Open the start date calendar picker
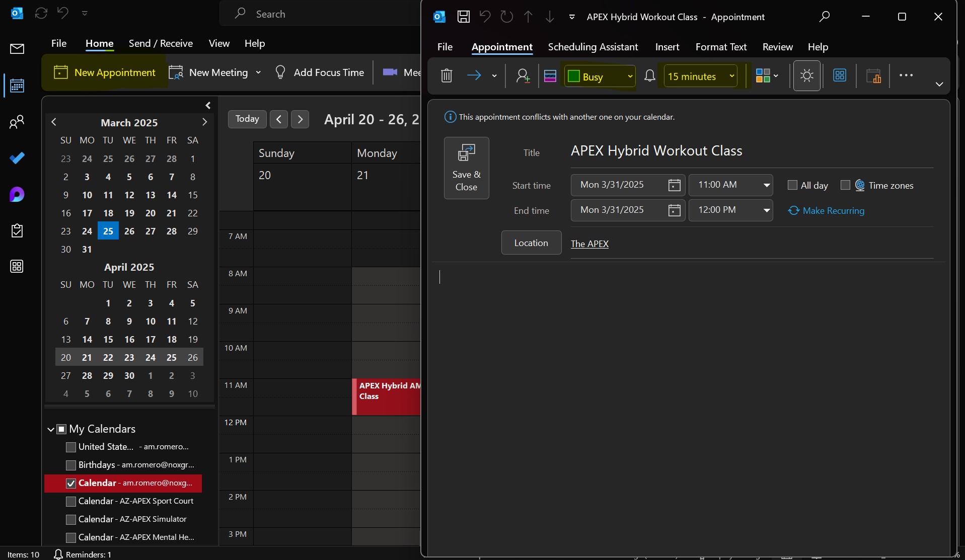The height and width of the screenshot is (560, 965). click(674, 185)
